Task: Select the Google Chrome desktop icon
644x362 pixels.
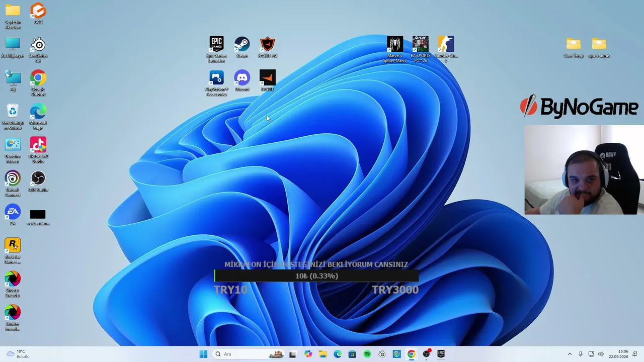Action: coord(38,83)
